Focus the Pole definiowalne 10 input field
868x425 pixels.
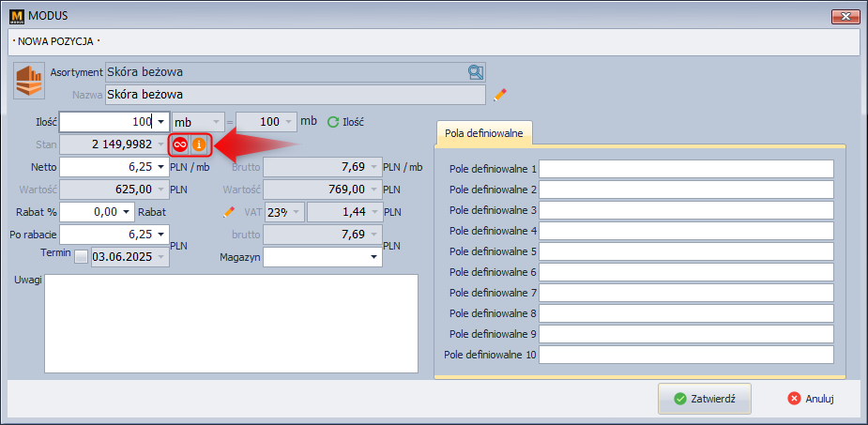(x=686, y=355)
